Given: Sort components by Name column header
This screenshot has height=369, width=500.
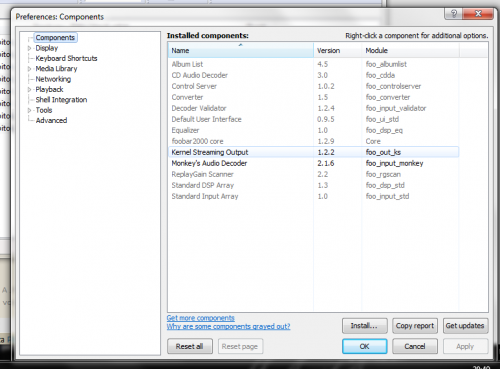Looking at the screenshot, I should coord(241,50).
